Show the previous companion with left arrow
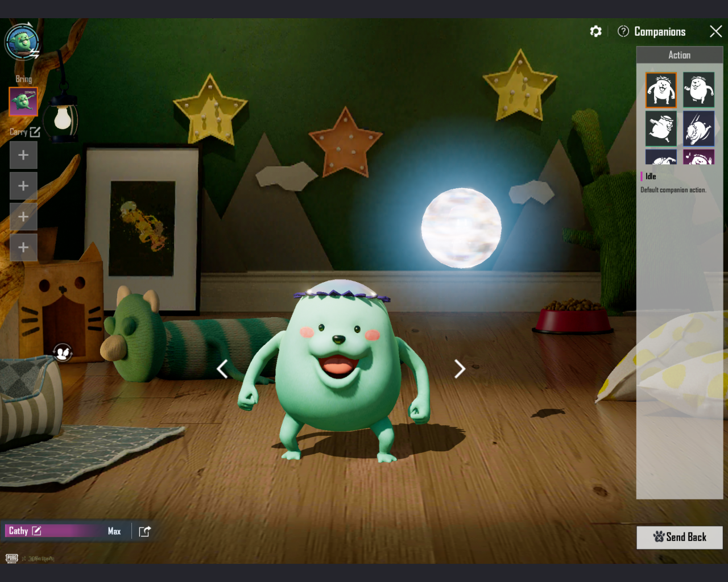 click(222, 369)
